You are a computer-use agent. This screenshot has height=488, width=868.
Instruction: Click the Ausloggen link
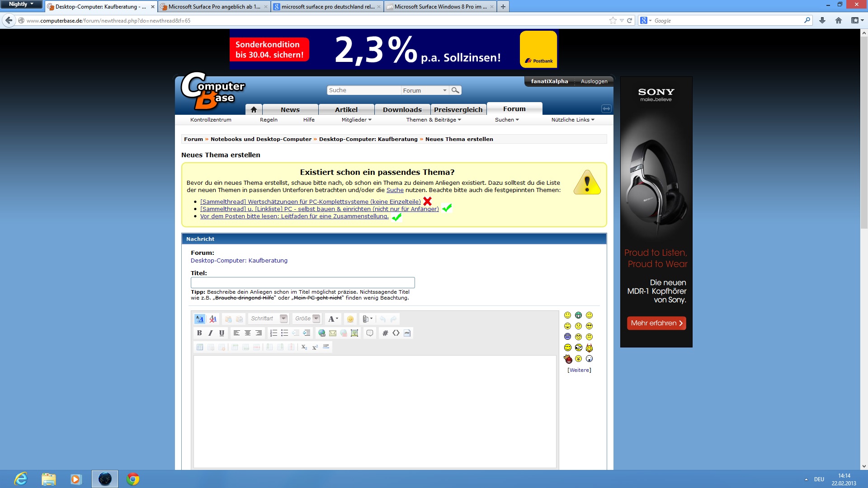[x=594, y=81]
